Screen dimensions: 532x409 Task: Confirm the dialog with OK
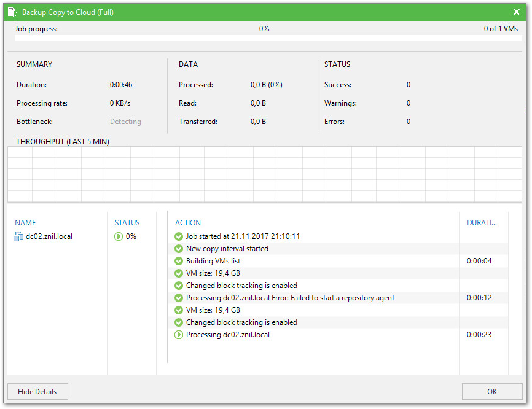click(492, 391)
